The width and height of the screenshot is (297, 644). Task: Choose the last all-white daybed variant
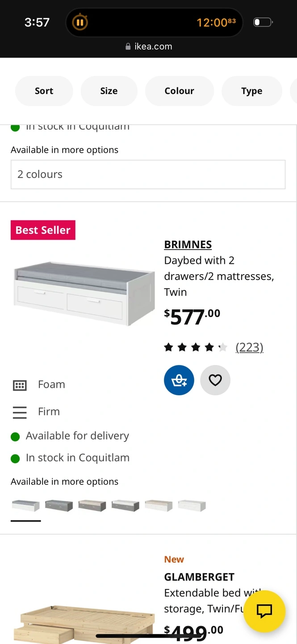[x=192, y=506]
